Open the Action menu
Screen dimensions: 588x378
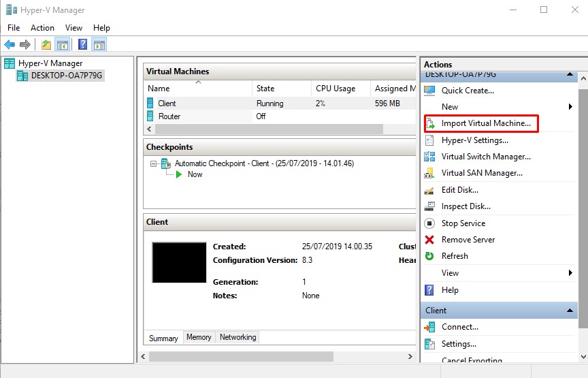click(42, 28)
